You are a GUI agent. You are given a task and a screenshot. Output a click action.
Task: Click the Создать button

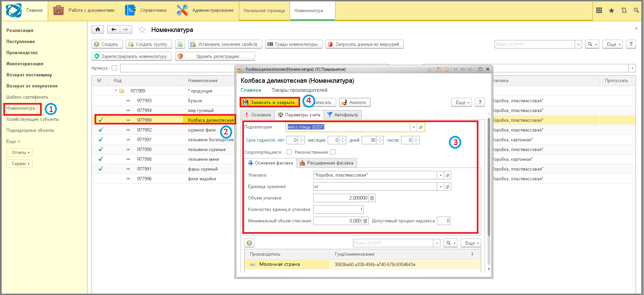click(x=107, y=44)
